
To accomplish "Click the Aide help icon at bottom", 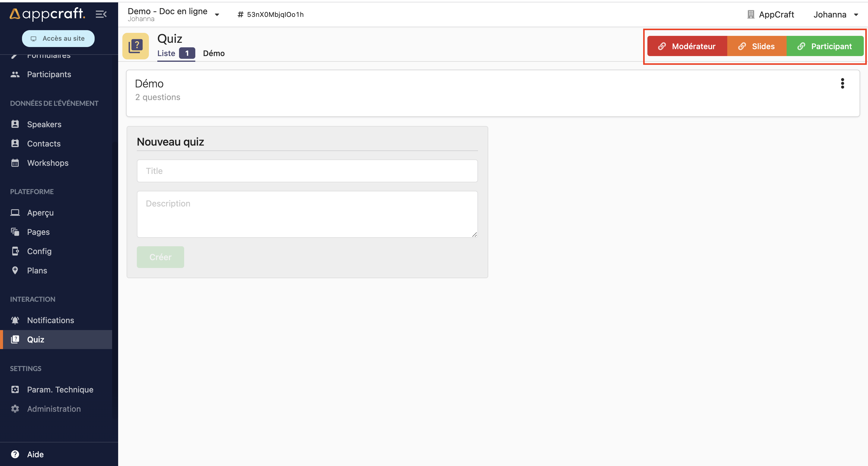I will click(x=16, y=454).
